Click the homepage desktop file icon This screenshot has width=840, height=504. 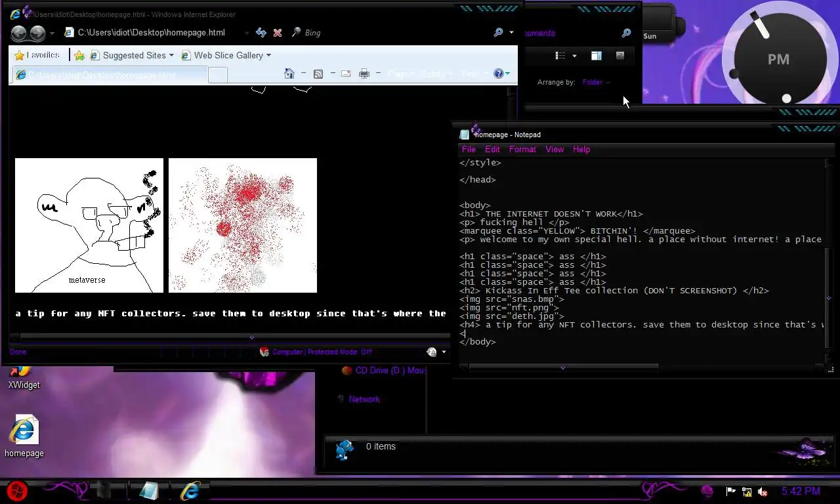tap(24, 436)
